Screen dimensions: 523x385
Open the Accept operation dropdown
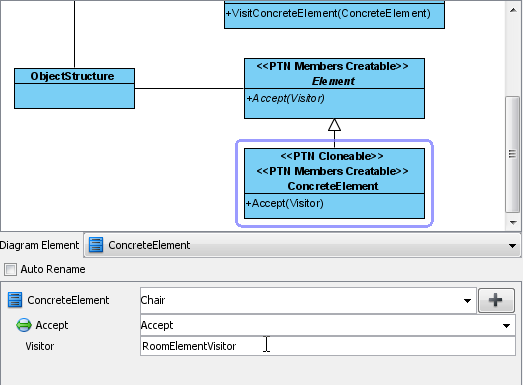click(x=506, y=325)
